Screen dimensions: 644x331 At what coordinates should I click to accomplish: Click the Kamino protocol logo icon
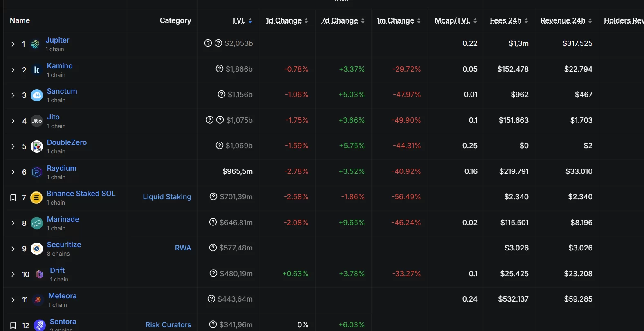pos(37,70)
